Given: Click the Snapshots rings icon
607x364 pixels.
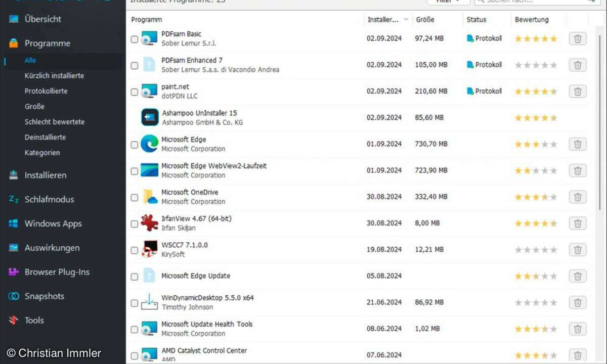Looking at the screenshot, I should (x=14, y=296).
